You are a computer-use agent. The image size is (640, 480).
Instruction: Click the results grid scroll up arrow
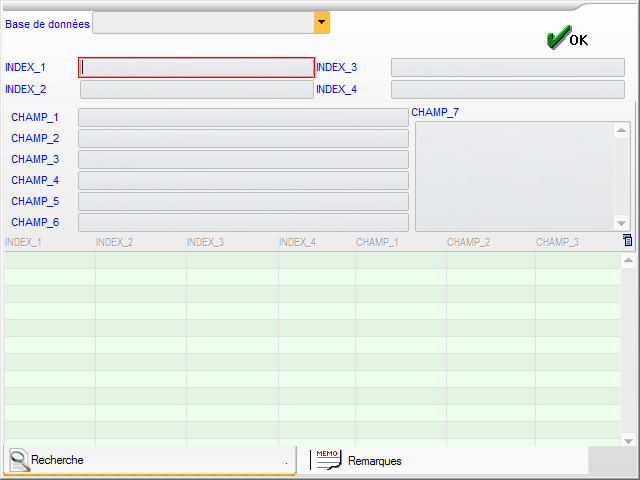click(x=628, y=261)
